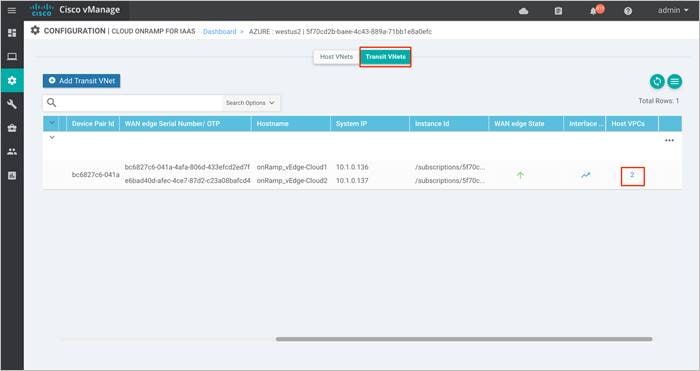Sort by Device Pair Id column
Image resolution: width=700 pixels, height=371 pixels.
93,124
